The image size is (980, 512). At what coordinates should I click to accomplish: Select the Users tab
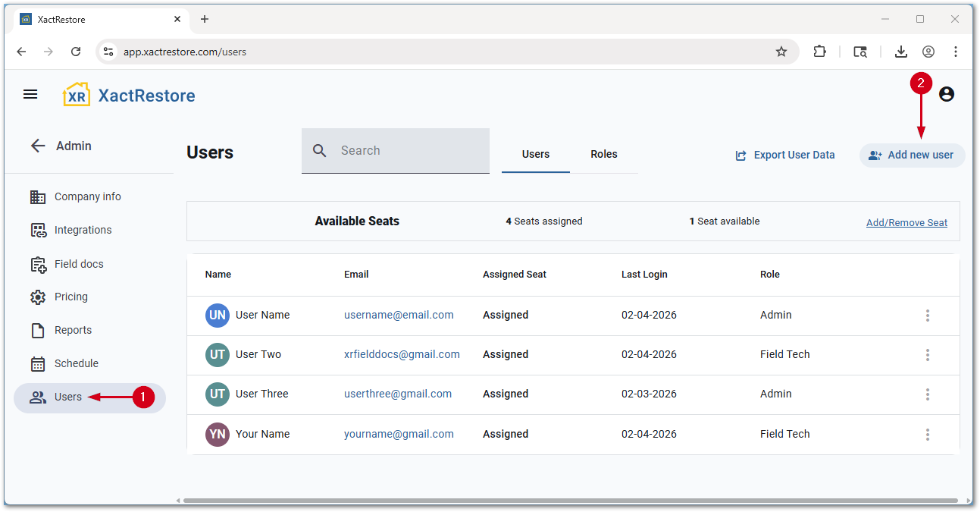point(535,154)
